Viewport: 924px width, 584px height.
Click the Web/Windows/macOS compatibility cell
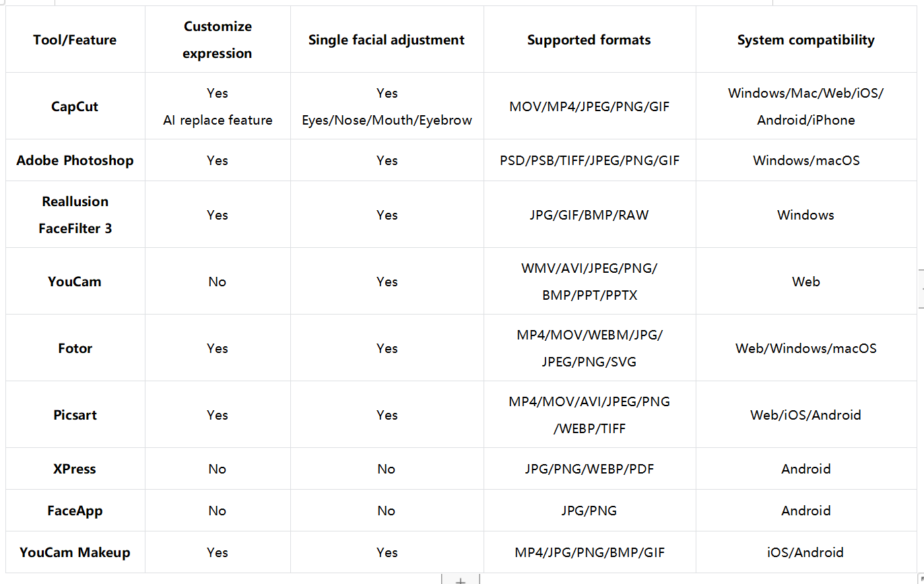pyautogui.click(x=805, y=348)
